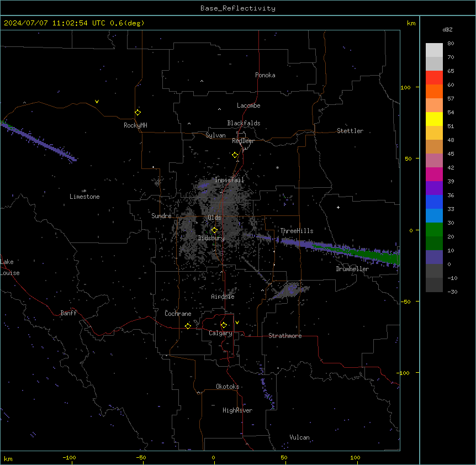This screenshot has width=476, height=465.
Task: Click the HighRiver town label
Action: pos(237,410)
